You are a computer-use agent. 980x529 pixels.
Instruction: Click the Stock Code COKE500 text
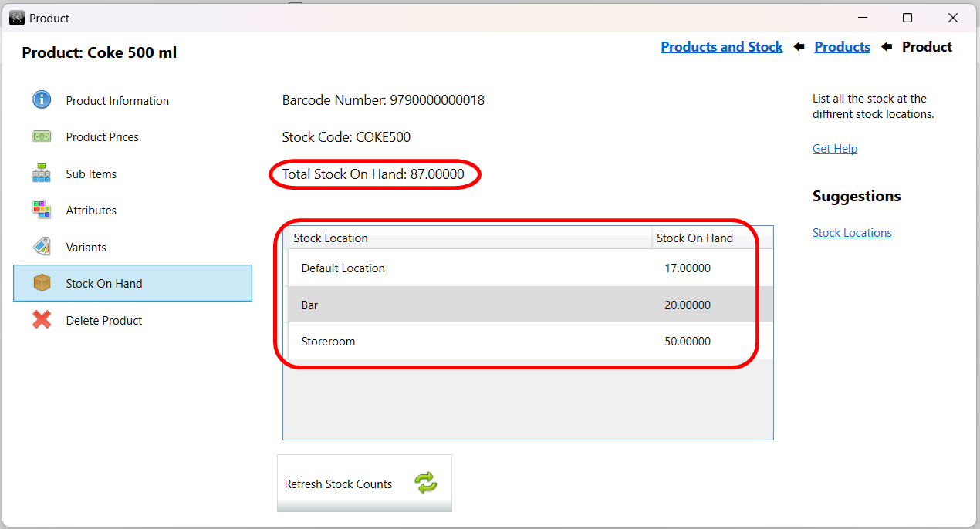point(346,137)
